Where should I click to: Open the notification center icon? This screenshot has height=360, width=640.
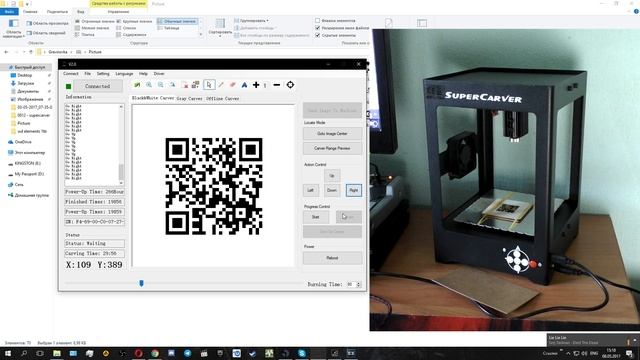point(629,353)
